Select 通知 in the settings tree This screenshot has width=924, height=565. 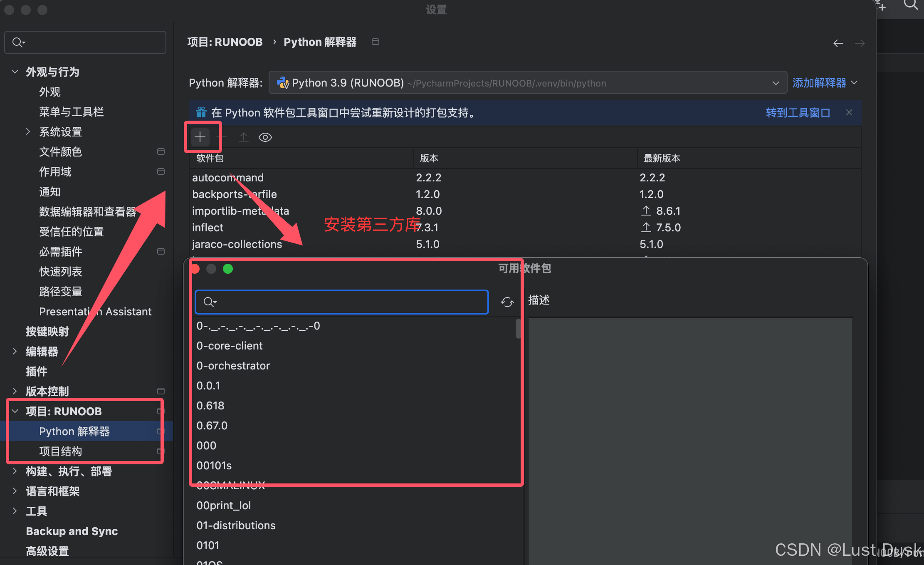pyautogui.click(x=50, y=191)
